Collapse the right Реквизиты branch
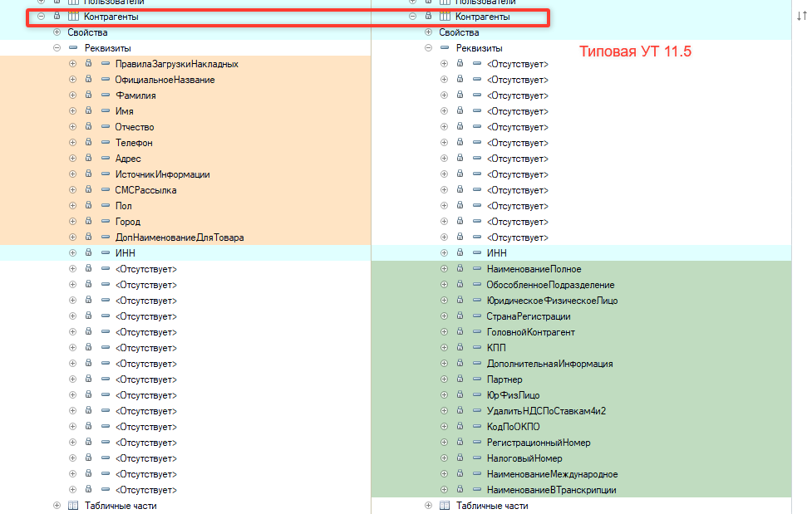This screenshot has height=514, width=812. point(428,47)
